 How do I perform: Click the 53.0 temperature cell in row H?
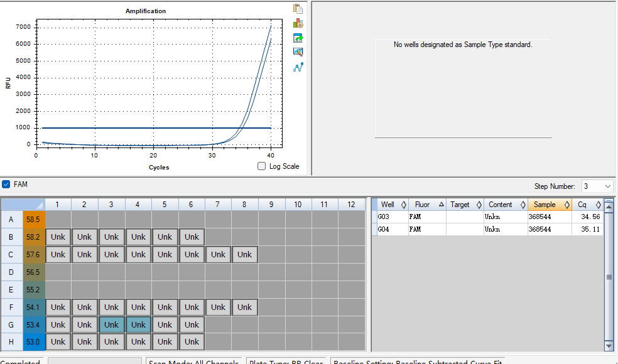click(x=34, y=342)
